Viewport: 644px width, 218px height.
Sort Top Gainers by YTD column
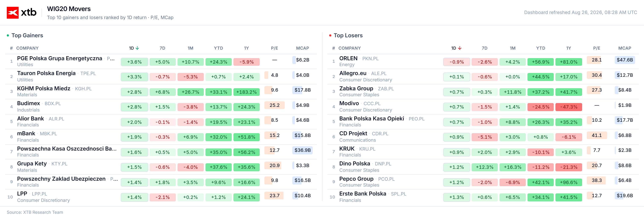pos(218,48)
